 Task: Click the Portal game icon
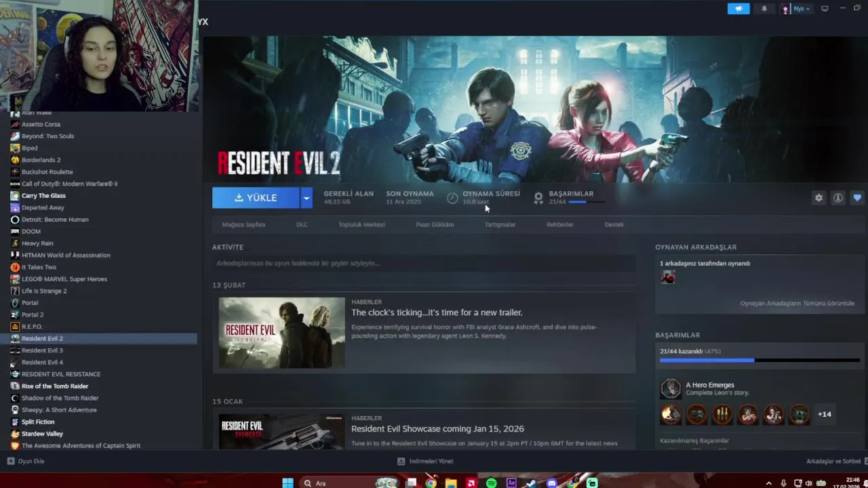click(x=15, y=303)
